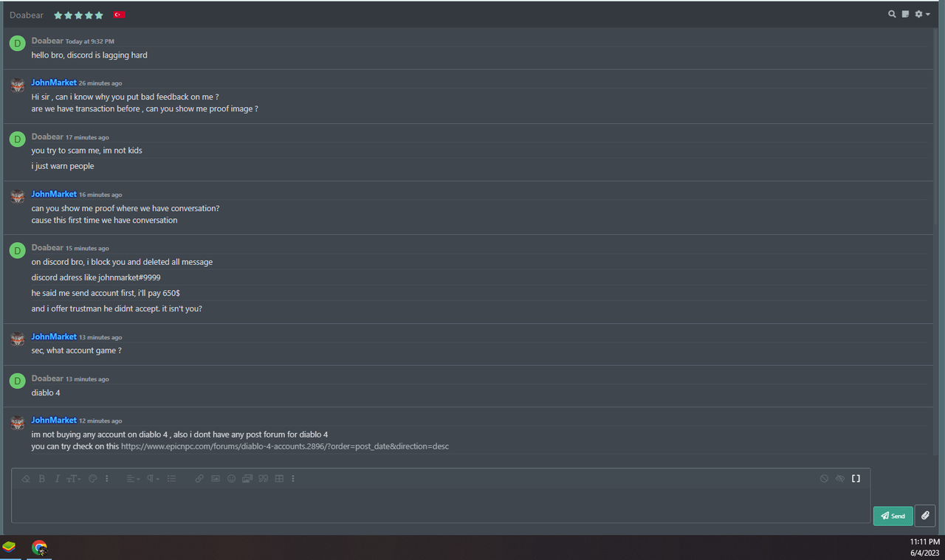The width and height of the screenshot is (945, 560).
Task: Open the text alignment dropdown
Action: click(133, 479)
